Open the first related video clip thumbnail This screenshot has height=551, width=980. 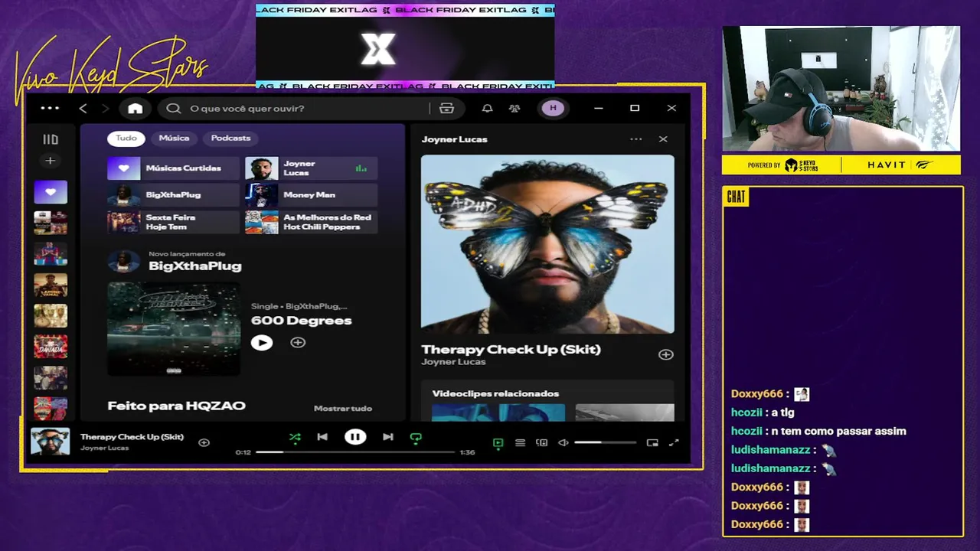[x=498, y=412]
